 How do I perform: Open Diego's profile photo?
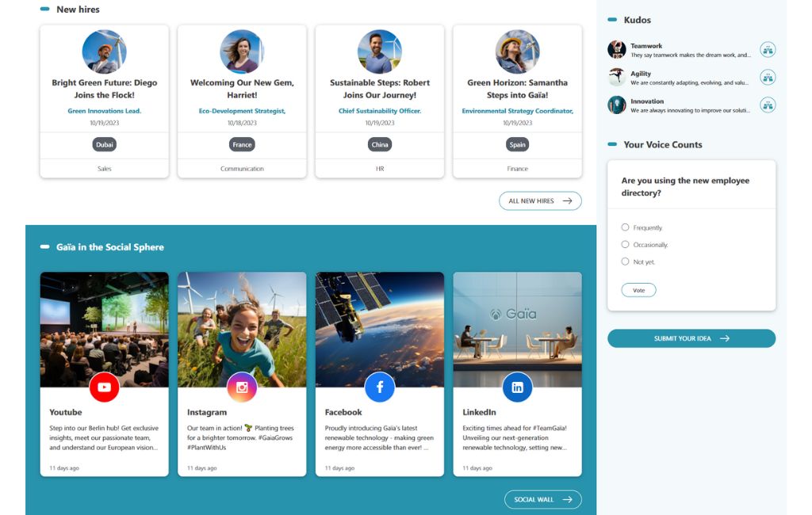point(104,52)
